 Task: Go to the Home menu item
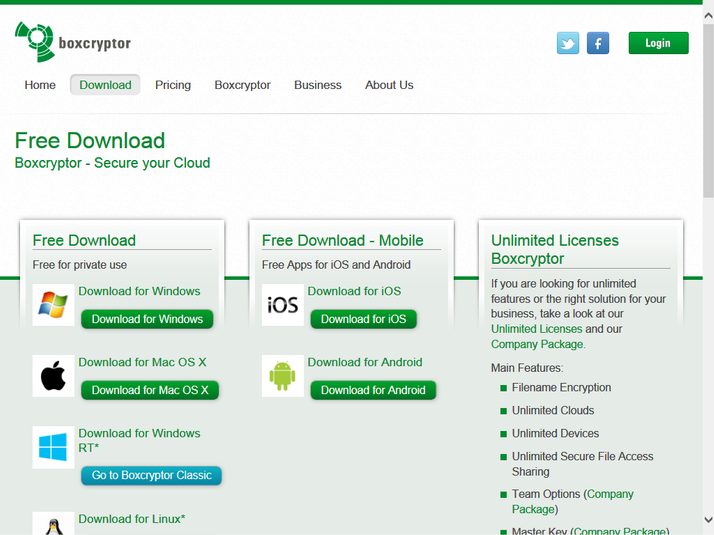pyautogui.click(x=40, y=85)
